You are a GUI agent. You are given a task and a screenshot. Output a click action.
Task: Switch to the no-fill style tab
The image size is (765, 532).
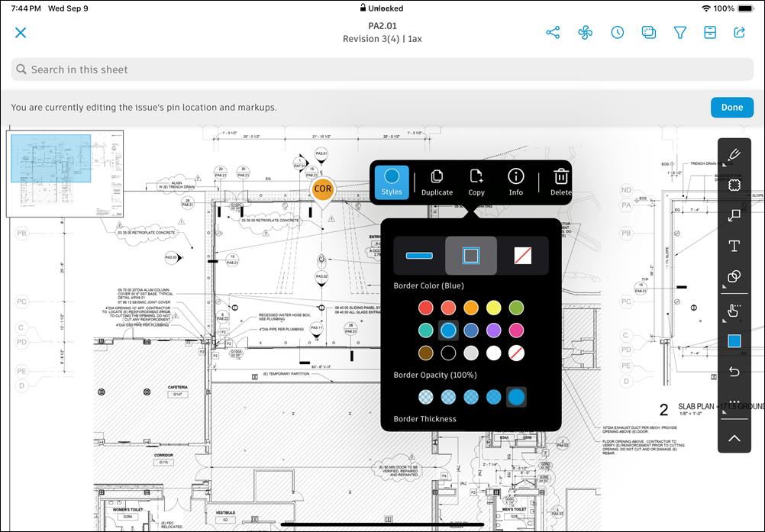[x=522, y=256]
